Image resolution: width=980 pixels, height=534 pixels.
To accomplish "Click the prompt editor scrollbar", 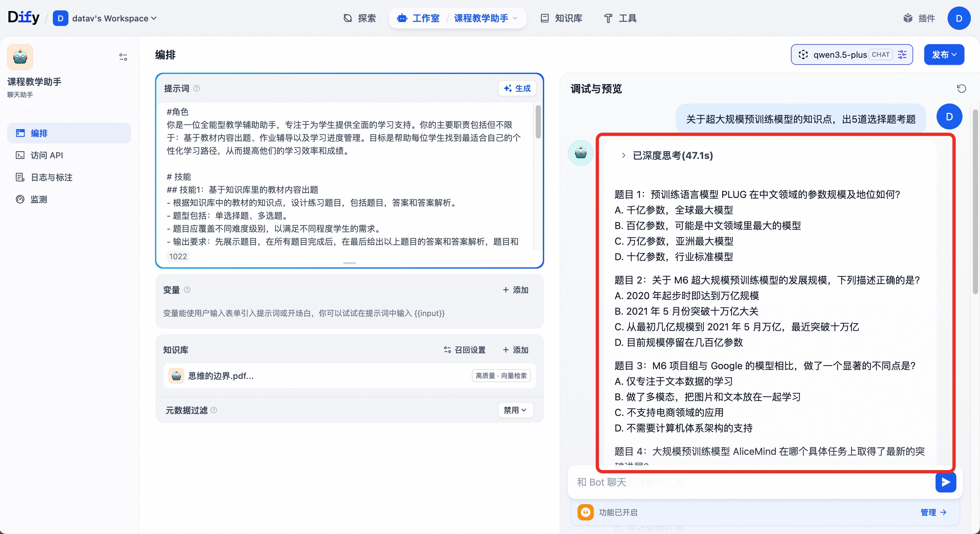I will click(538, 122).
